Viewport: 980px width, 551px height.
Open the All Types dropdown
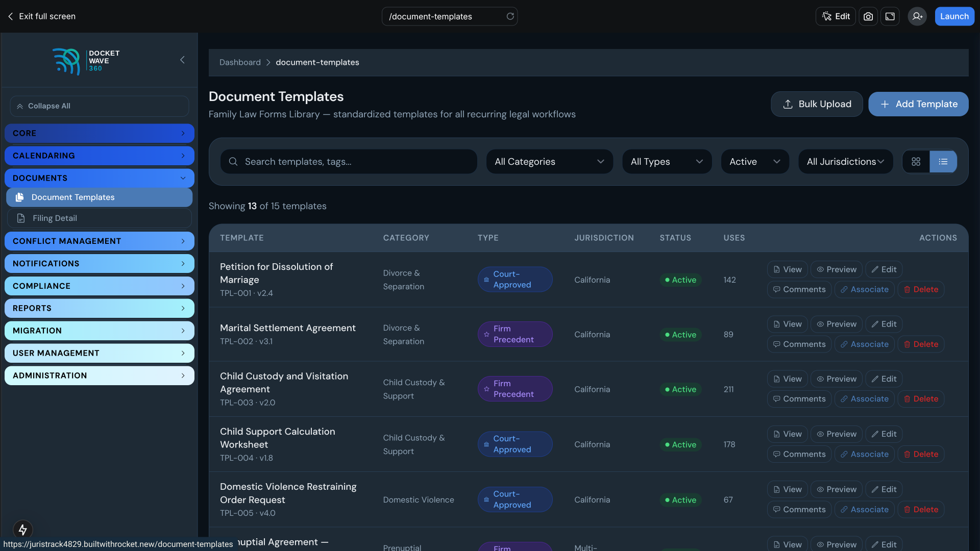pyautogui.click(x=667, y=161)
